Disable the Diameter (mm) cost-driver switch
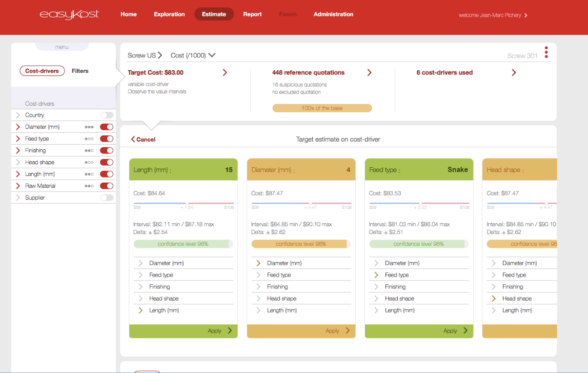 click(x=107, y=127)
